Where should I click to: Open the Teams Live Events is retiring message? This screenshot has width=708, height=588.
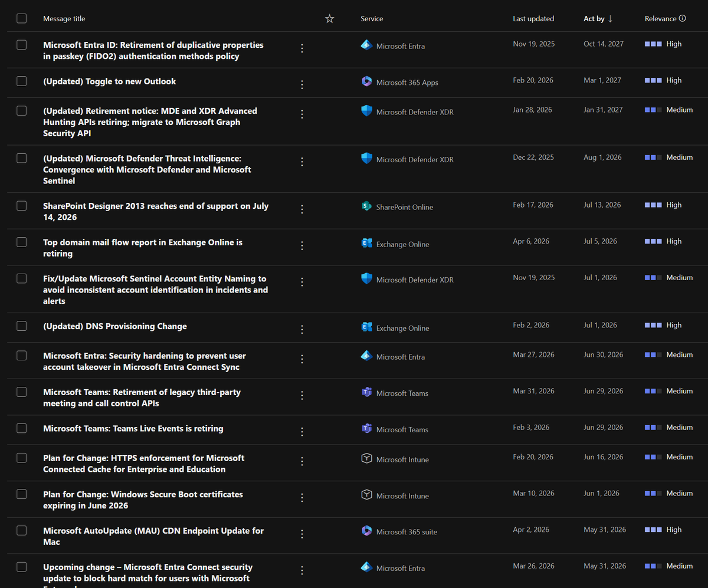[133, 429]
